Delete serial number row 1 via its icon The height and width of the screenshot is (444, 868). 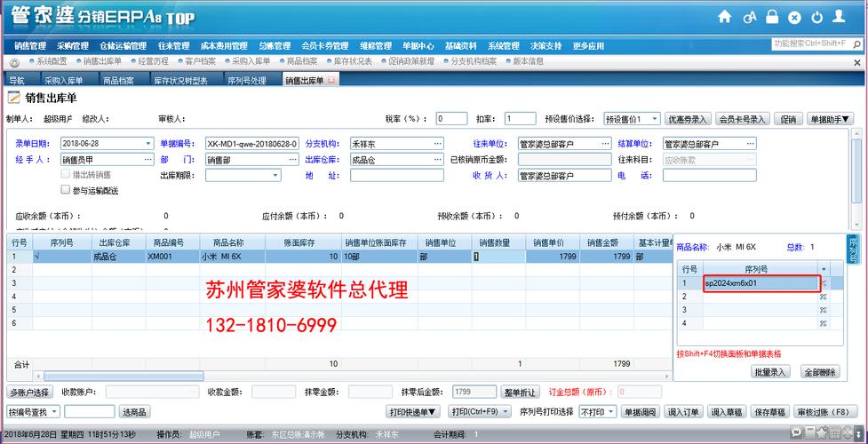tap(824, 283)
